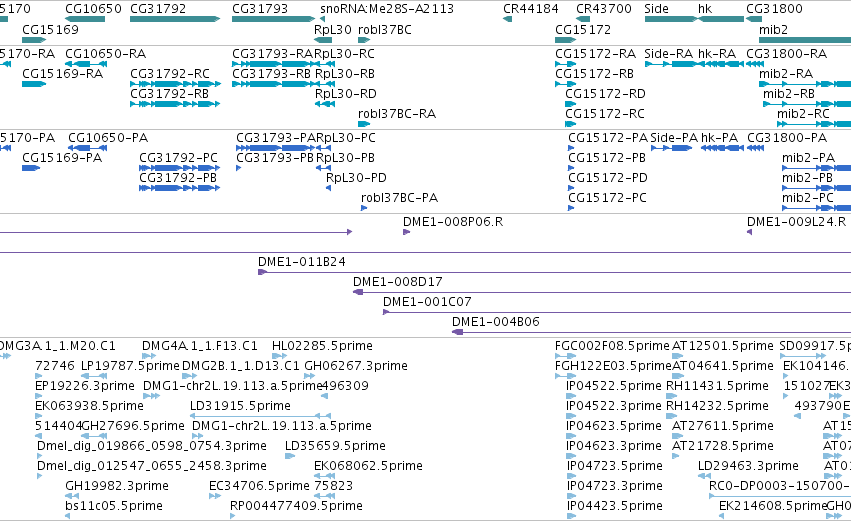Viewport: 851px width, 521px height.
Task: Open the snoRNA:Me28S-A2113 gene label
Action: pyautogui.click(x=386, y=9)
